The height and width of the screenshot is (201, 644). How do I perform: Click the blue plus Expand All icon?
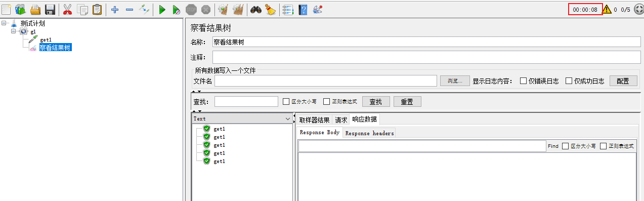[115, 9]
